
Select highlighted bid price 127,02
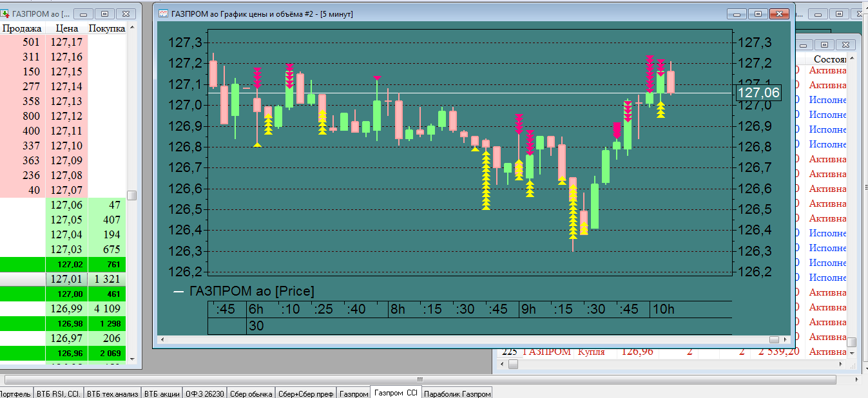click(66, 264)
